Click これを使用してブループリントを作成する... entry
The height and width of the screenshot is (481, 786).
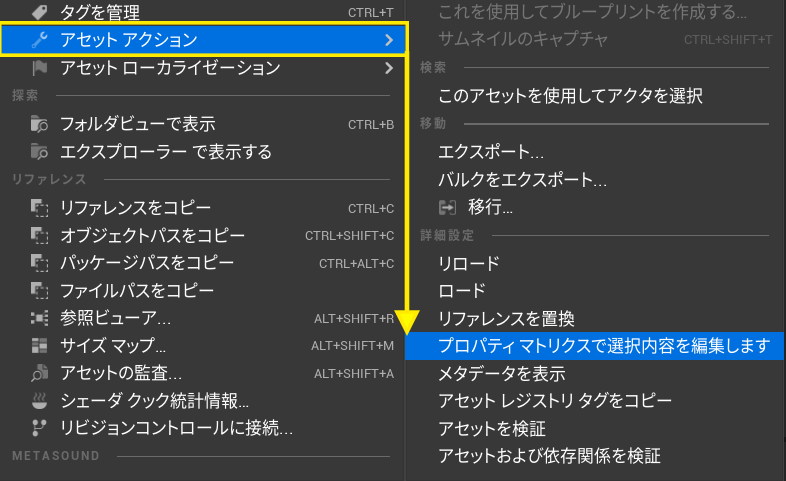(x=595, y=12)
